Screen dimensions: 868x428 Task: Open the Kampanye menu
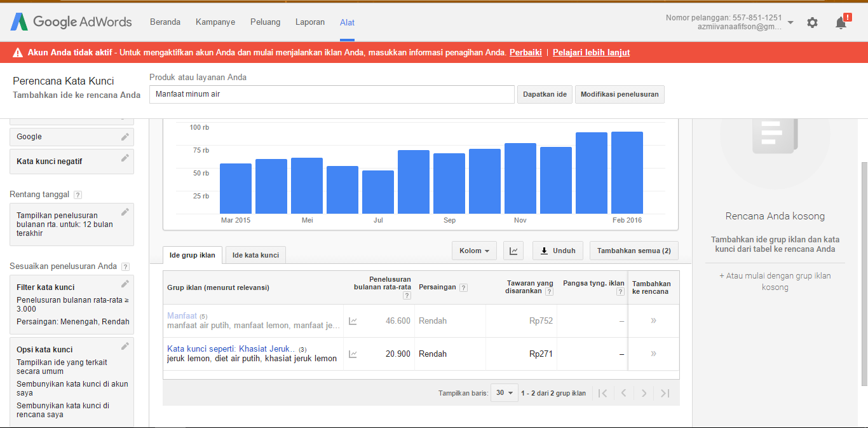215,22
